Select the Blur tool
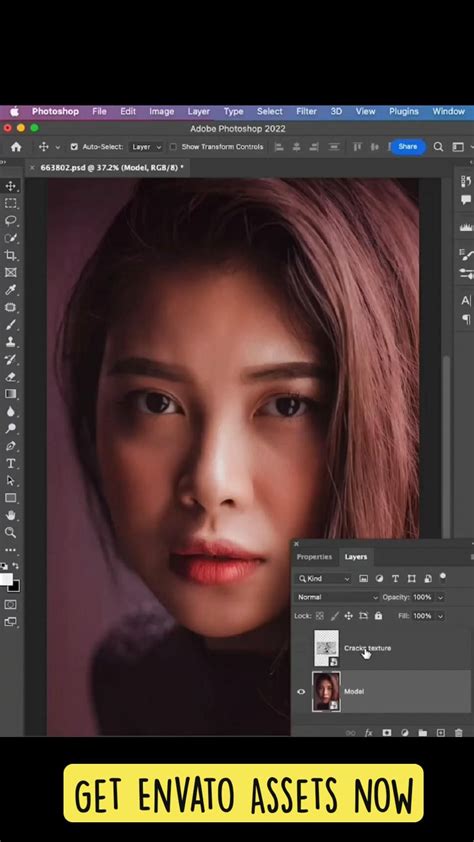Screen dimensions: 474x842 pyautogui.click(x=10, y=411)
